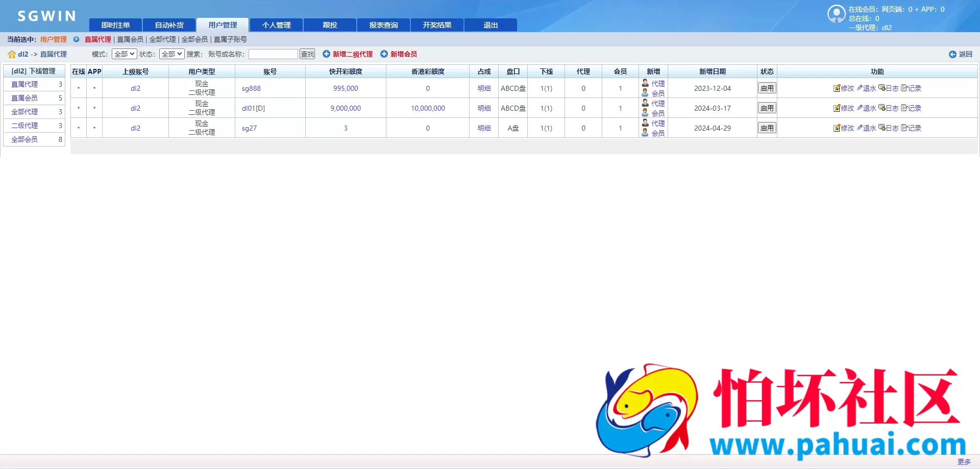Click add 会员 person icon in sg27 row

(645, 132)
